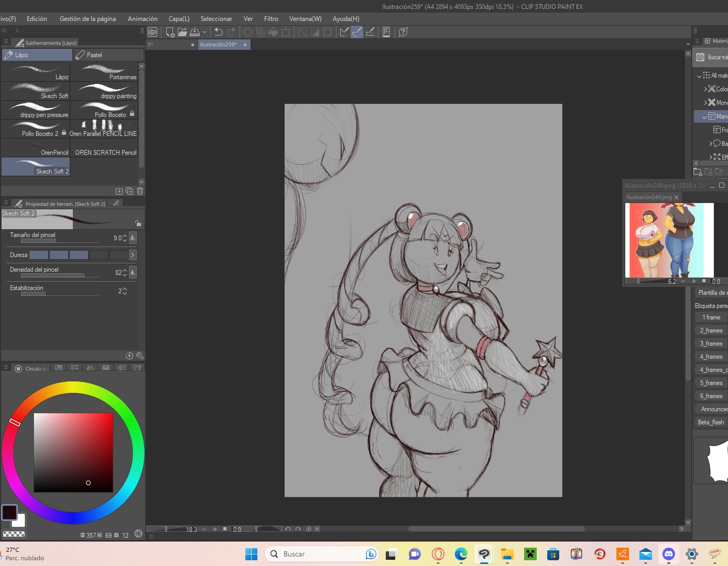Select the main color dark swatch
728x566 pixels.
click(x=9, y=512)
